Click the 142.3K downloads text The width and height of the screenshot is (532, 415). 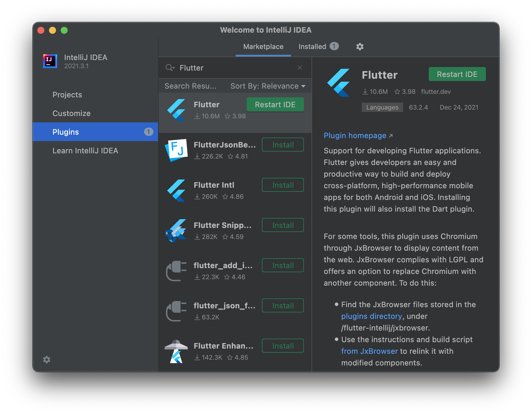coord(212,358)
